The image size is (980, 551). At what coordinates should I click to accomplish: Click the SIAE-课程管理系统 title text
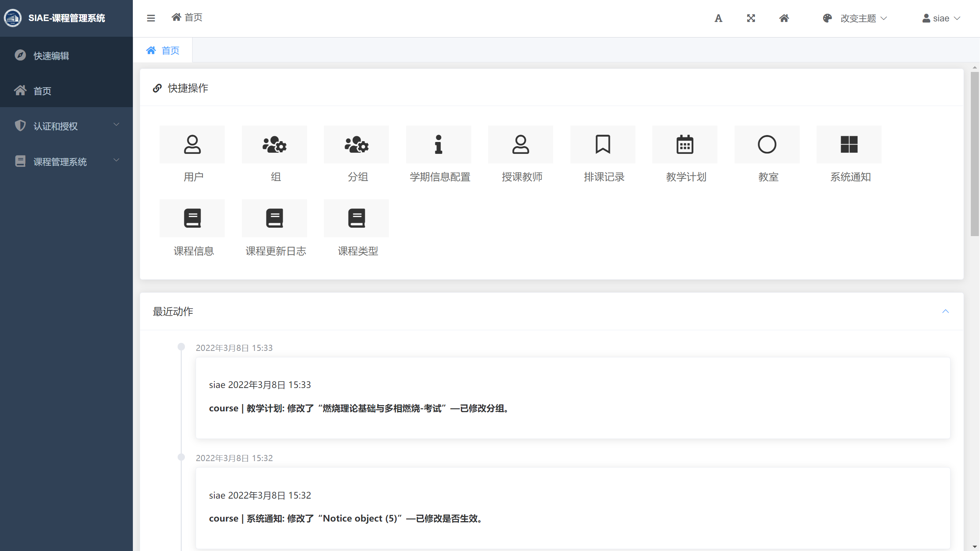click(x=67, y=18)
